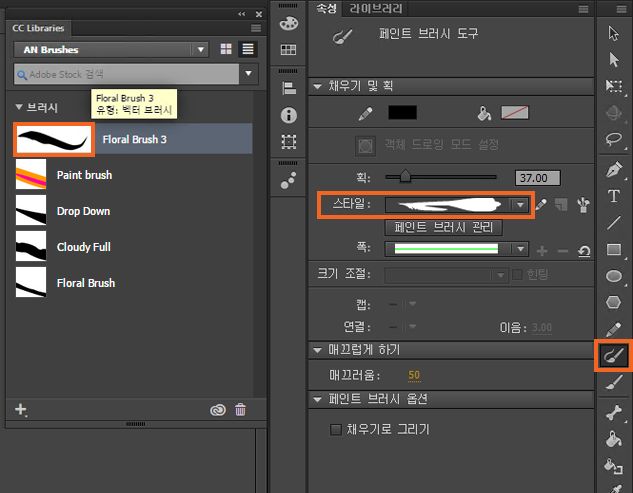
Task: Open the Adobe Stock search options dropdown
Action: point(249,74)
